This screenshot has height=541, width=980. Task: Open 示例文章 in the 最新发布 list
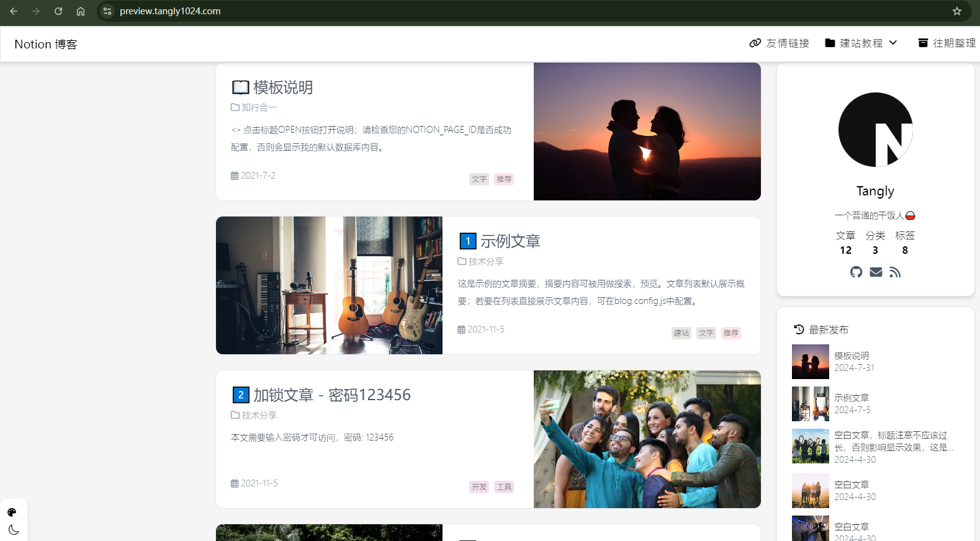852,398
